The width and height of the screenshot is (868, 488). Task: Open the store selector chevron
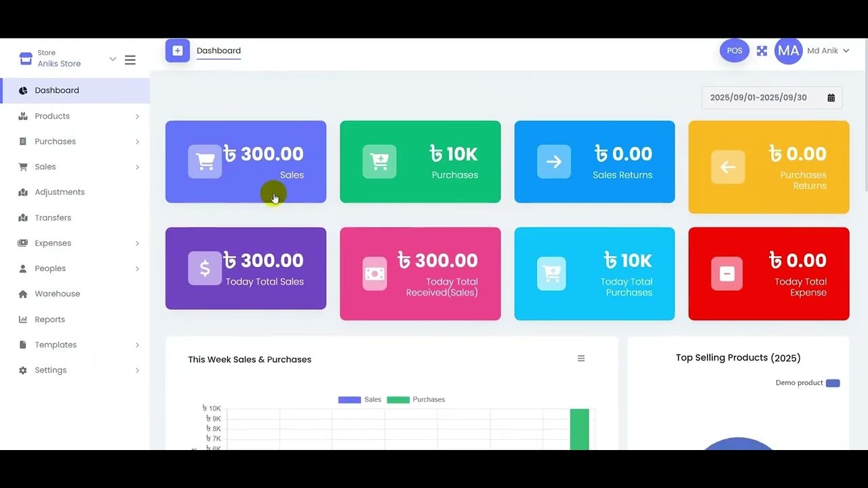tap(113, 59)
